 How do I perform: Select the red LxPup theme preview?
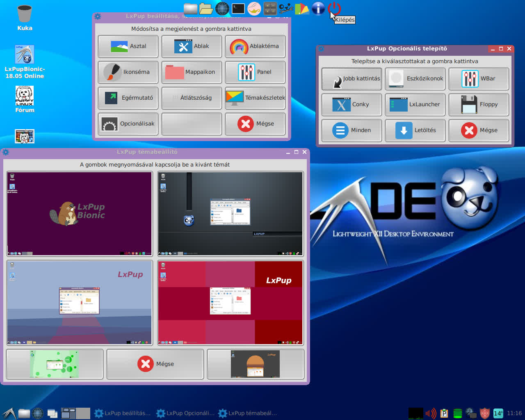231,303
